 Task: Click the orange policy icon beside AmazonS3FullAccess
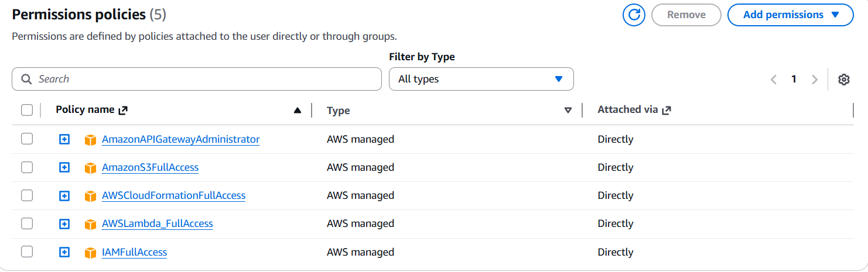(90, 168)
